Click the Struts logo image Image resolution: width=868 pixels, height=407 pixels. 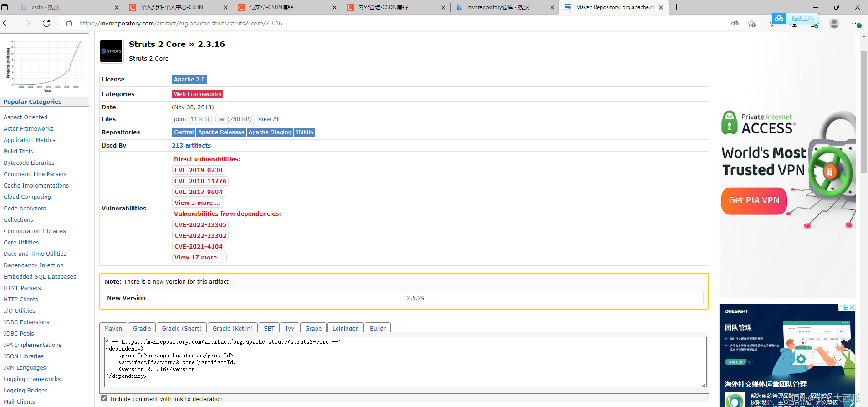(111, 51)
